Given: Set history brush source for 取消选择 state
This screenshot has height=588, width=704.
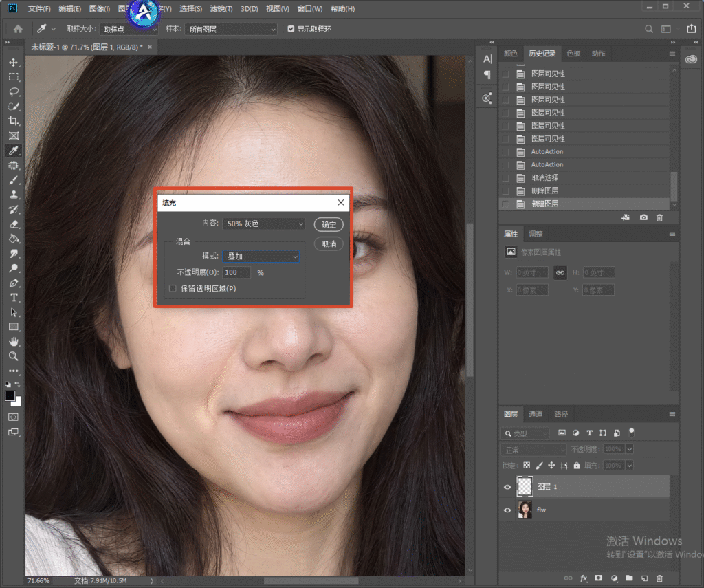Looking at the screenshot, I should pyautogui.click(x=505, y=178).
